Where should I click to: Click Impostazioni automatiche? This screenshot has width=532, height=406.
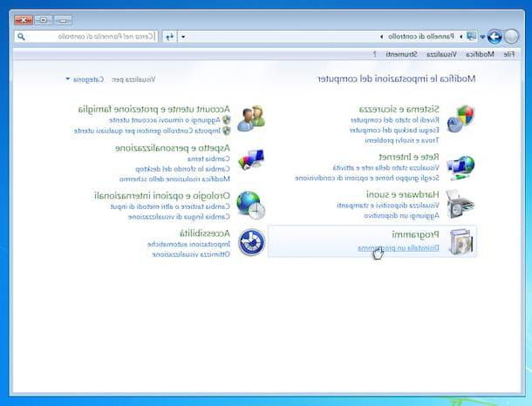(188, 244)
